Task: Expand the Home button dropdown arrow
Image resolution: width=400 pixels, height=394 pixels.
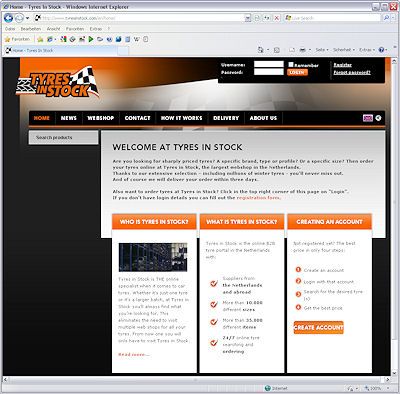Action: click(268, 50)
